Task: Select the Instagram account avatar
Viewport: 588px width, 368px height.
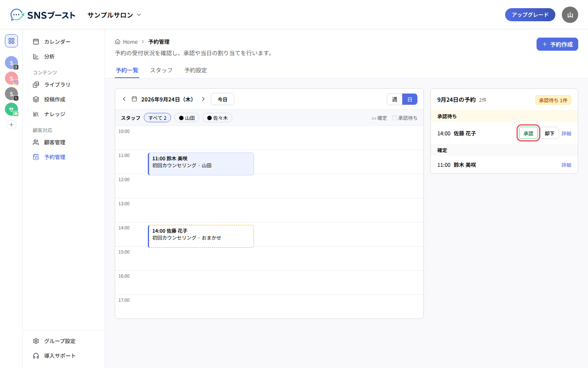Action: (11, 78)
